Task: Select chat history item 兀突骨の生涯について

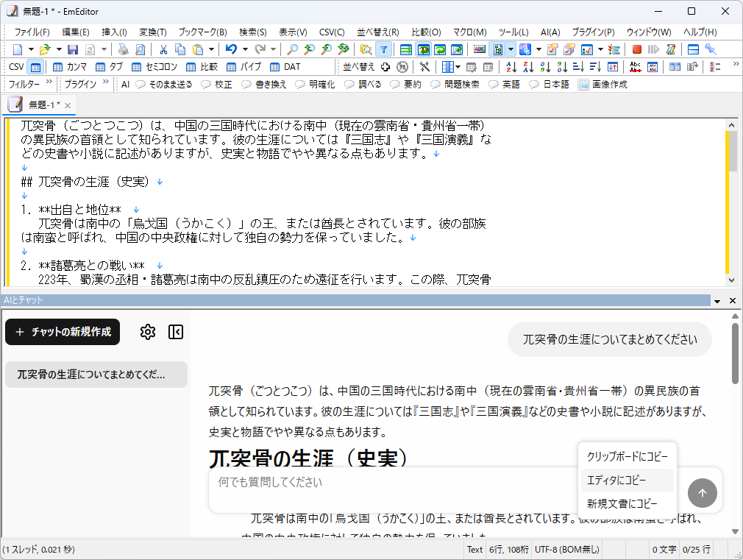Action: point(96,375)
